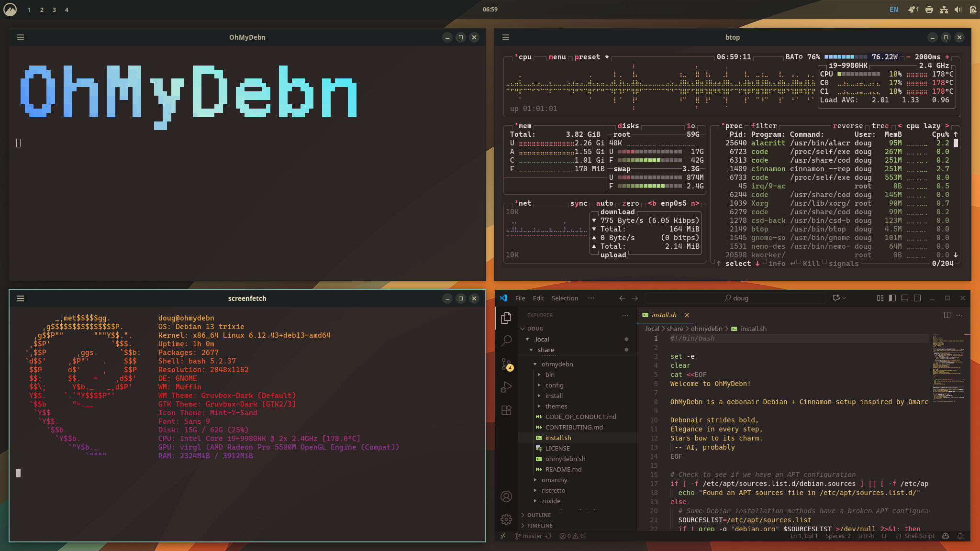Open the Extensions view icon
Viewport: 980px width, 551px height.
pyautogui.click(x=506, y=410)
